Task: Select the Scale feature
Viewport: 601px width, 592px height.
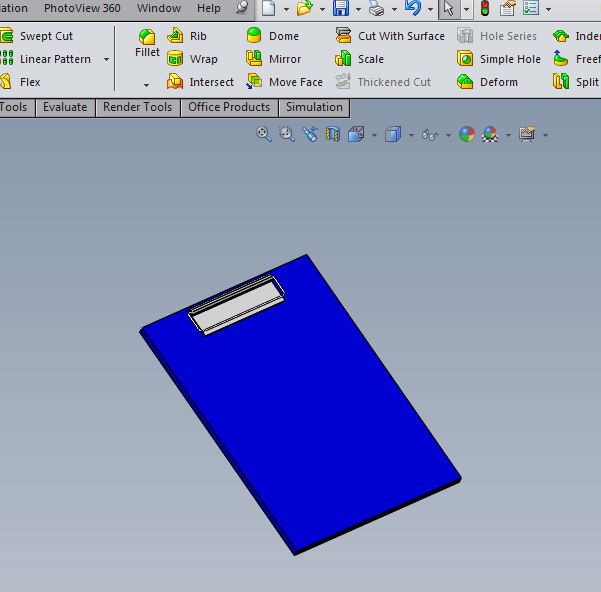Action: [359, 59]
